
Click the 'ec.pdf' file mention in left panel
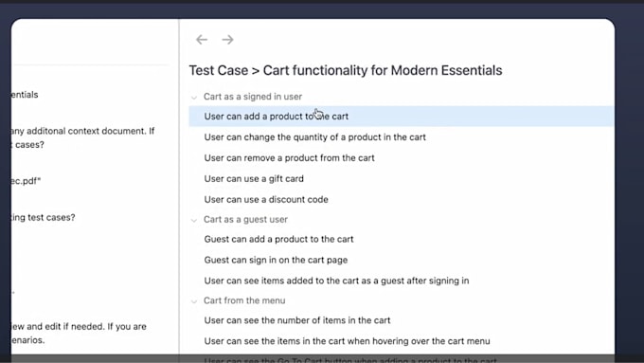pyautogui.click(x=27, y=181)
